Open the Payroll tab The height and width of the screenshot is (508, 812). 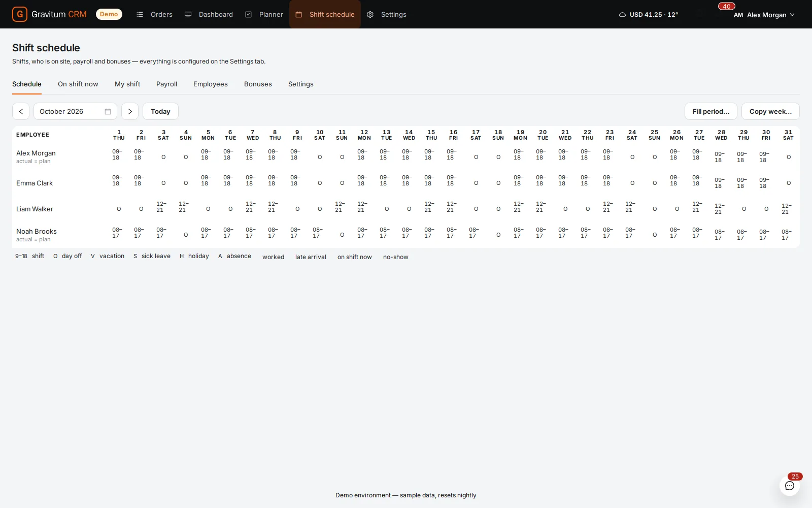pyautogui.click(x=166, y=84)
